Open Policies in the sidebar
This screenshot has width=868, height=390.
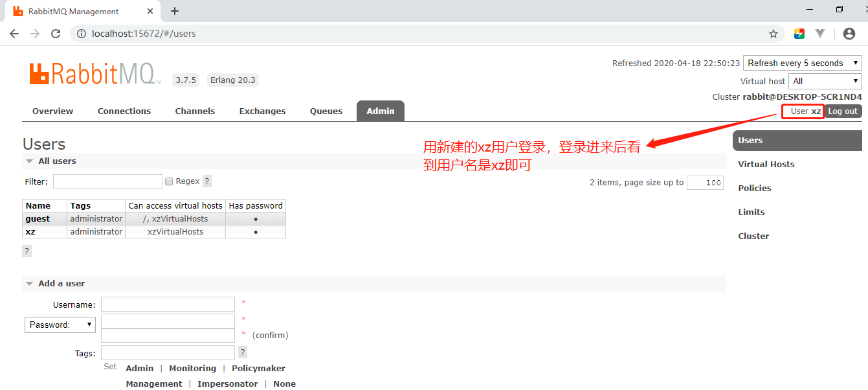(755, 188)
